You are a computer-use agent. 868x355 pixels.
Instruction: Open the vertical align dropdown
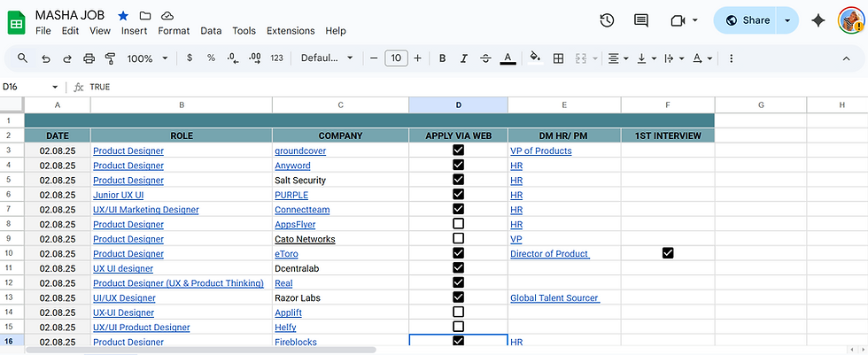(646, 58)
